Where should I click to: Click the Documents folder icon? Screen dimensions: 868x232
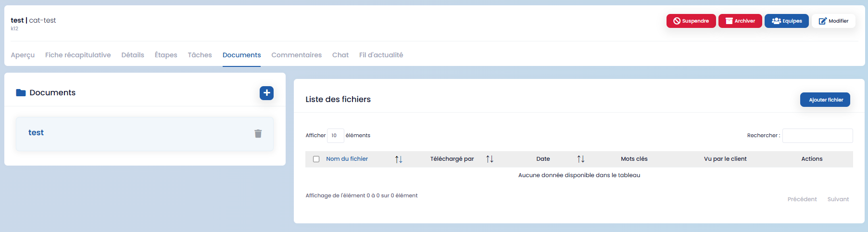coord(21,93)
